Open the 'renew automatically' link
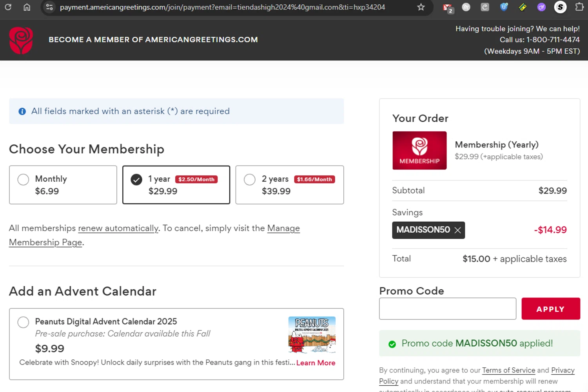The height and width of the screenshot is (392, 588). tap(118, 228)
